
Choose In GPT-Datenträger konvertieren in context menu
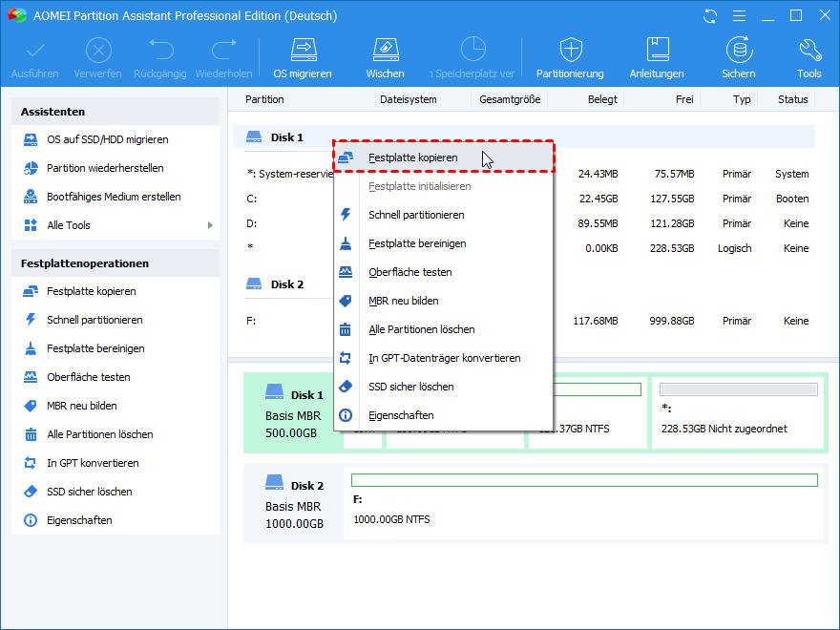(x=443, y=358)
